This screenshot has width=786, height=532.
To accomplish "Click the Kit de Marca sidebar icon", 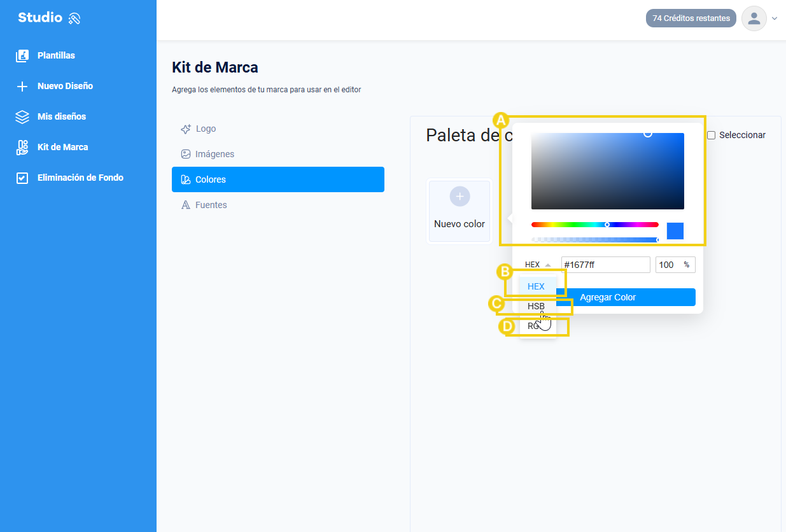I will point(22,147).
